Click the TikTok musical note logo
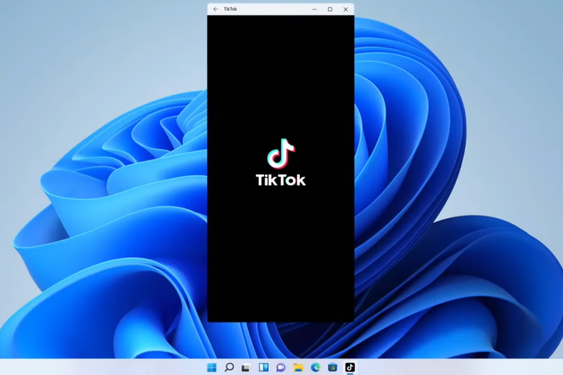The width and height of the screenshot is (563, 375). click(281, 153)
